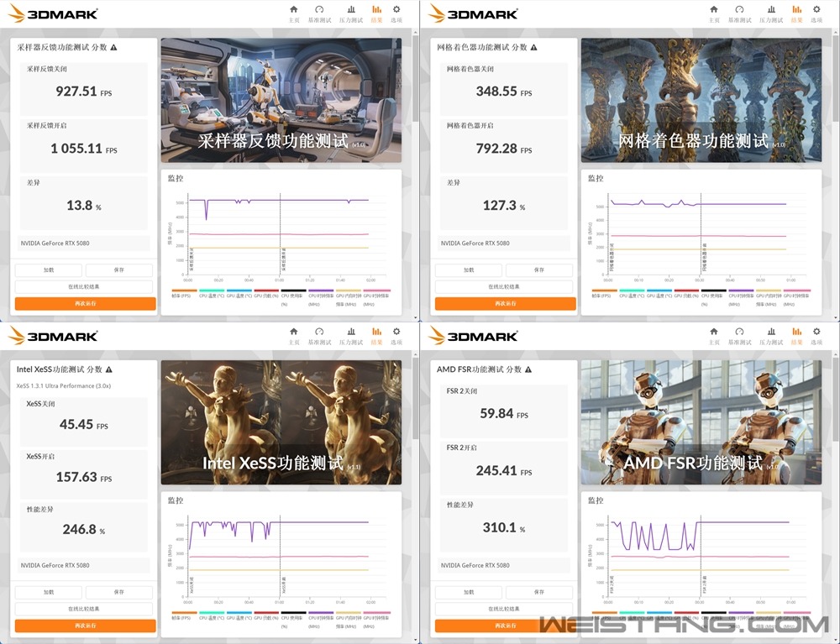Screen dimensions: 840x644
Task: Click 保存 button in Sampler Feedback window
Action: tap(119, 270)
